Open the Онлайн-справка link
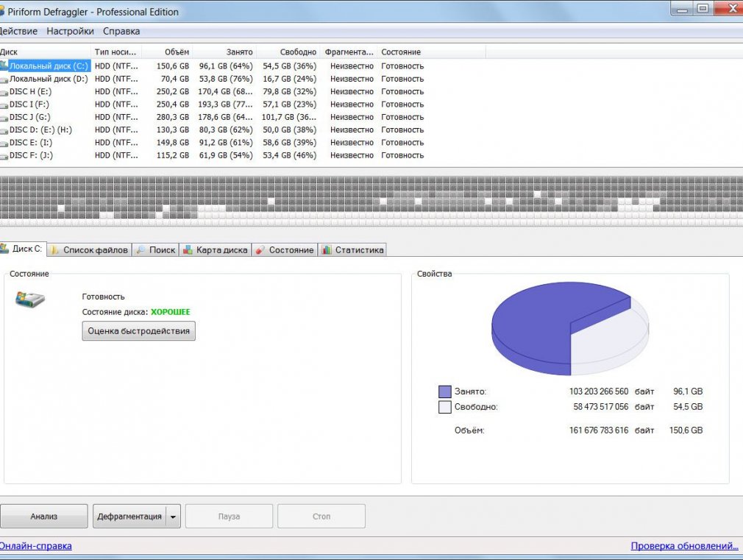Screen dimensions: 743x560 (x=35, y=546)
